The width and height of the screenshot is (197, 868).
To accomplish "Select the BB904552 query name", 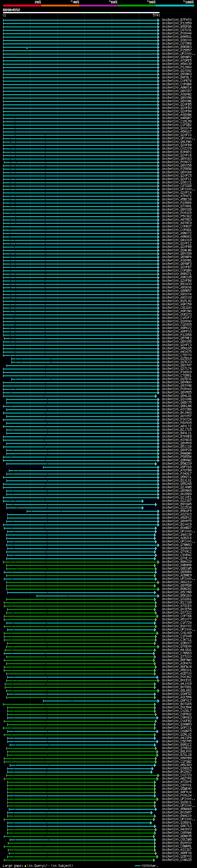I will 11,10.
